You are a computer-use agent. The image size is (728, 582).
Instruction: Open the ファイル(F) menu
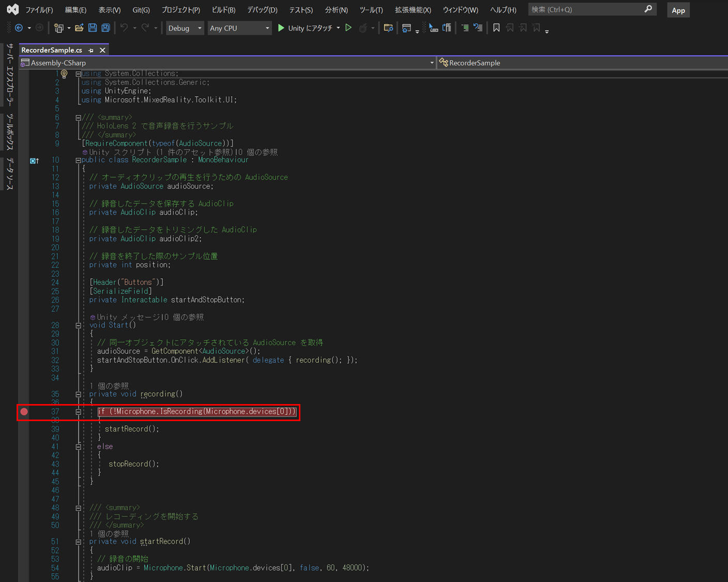point(39,10)
